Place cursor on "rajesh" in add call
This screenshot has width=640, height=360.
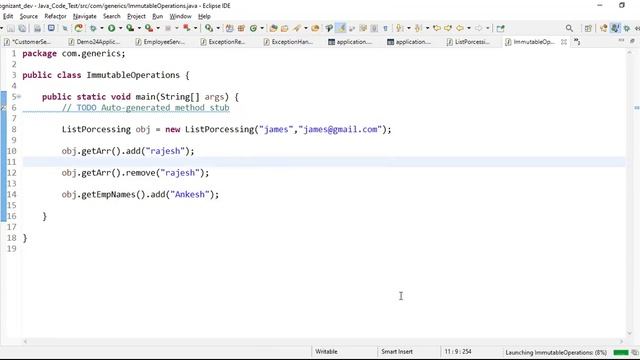point(165,151)
